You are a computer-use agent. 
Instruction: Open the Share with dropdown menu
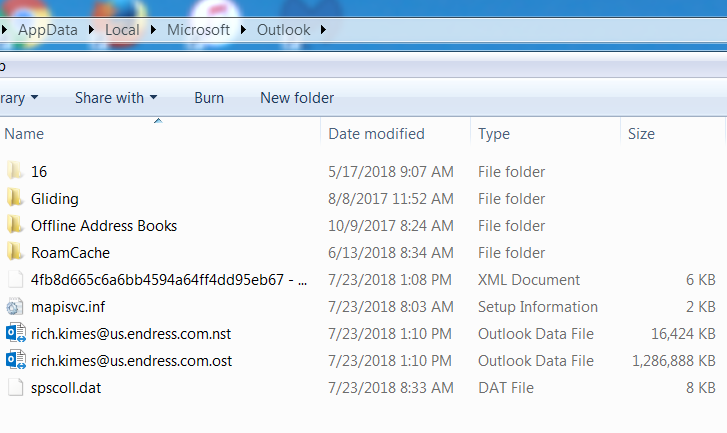pyautogui.click(x=116, y=98)
